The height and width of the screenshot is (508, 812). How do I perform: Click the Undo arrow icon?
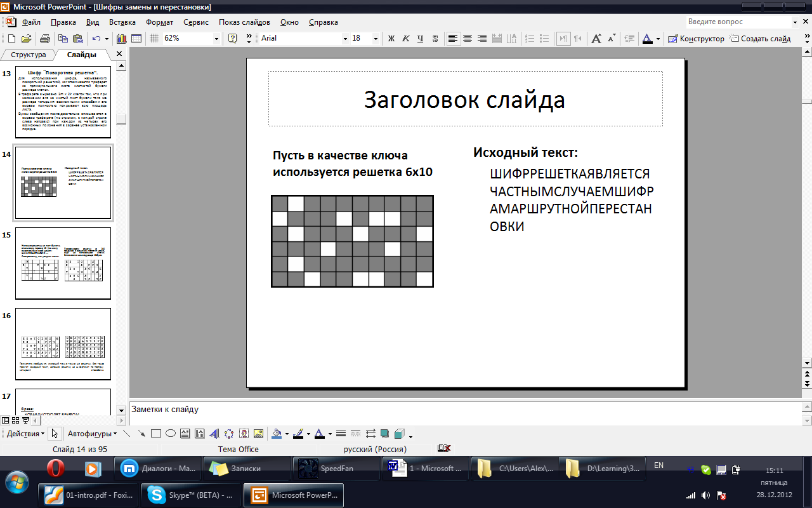pyautogui.click(x=96, y=38)
